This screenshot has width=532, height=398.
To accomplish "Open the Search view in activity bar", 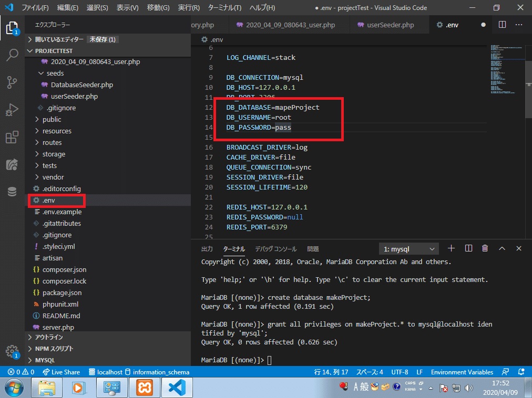I will [x=12, y=55].
